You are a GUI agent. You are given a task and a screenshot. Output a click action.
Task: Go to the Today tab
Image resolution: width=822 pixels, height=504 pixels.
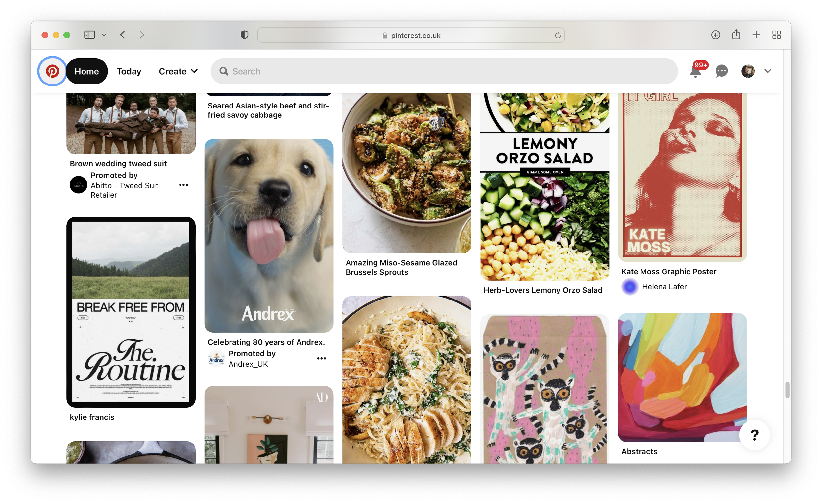click(x=129, y=71)
